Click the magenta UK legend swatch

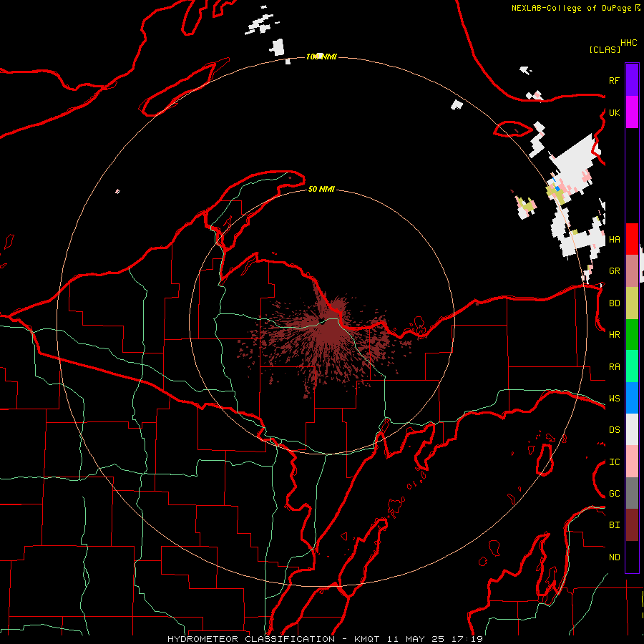[x=632, y=112]
